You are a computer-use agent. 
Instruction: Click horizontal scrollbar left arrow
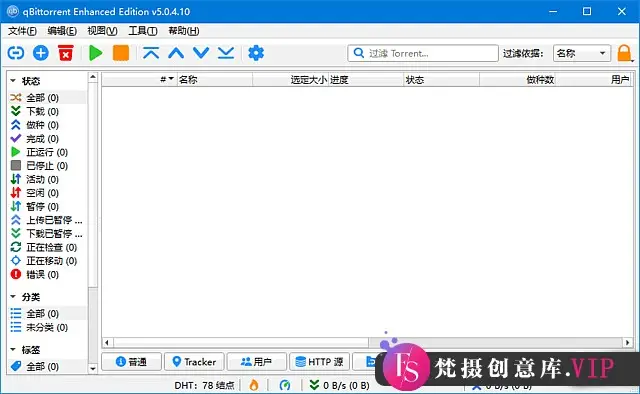click(x=107, y=343)
